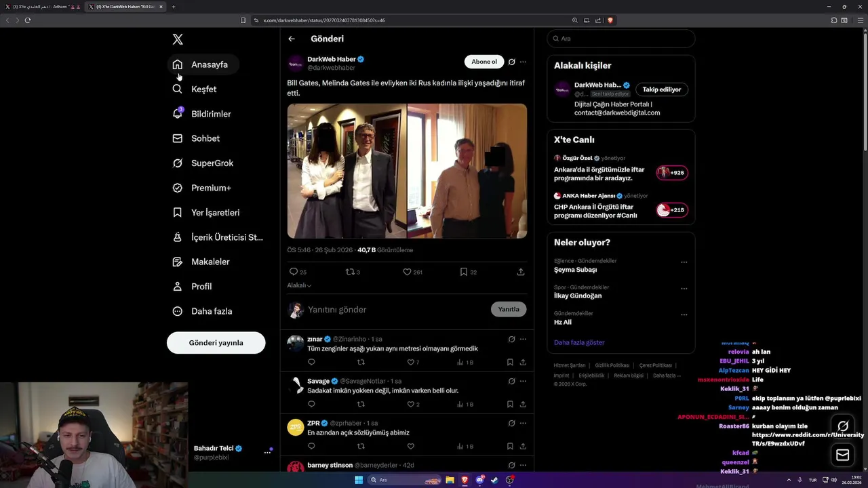More options for İlkay Gündoğan trend
This screenshot has width=868, height=488.
click(x=684, y=289)
